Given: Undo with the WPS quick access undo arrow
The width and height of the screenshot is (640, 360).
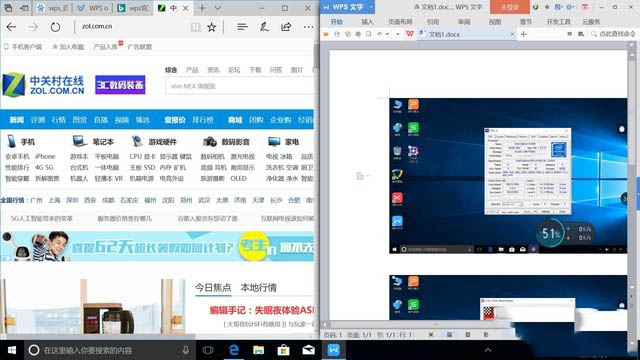Looking at the screenshot, I should click(x=380, y=35).
